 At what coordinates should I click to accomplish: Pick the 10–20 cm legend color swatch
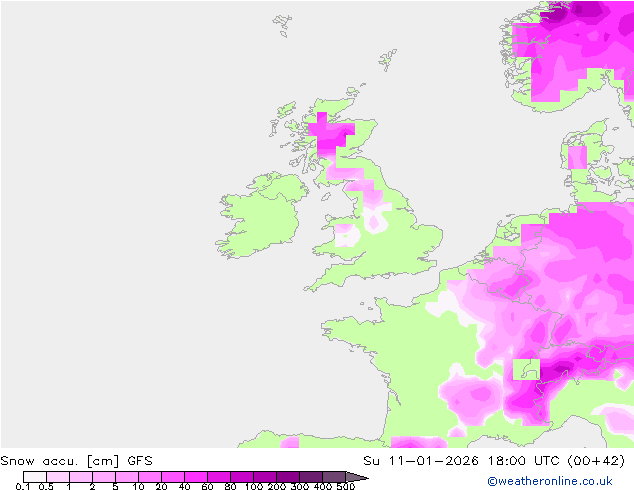pos(150,477)
